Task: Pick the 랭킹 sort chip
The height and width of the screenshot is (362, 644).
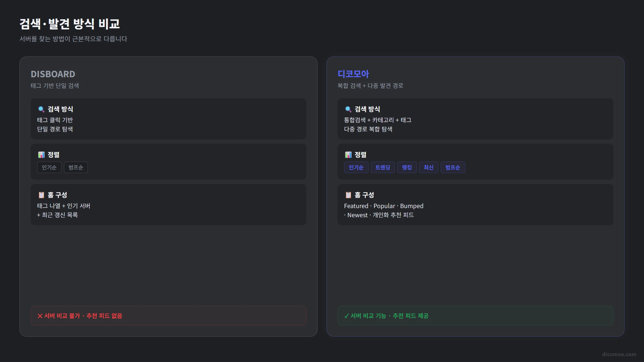Action: point(407,167)
